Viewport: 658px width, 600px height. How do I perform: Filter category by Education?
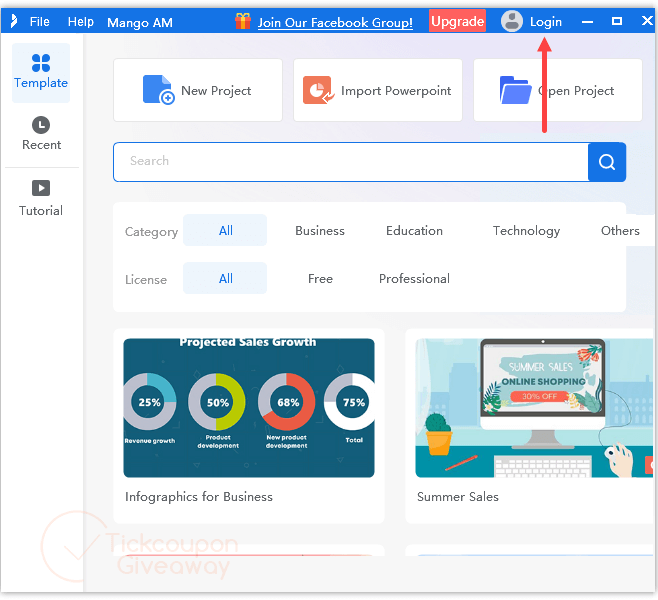coord(414,231)
